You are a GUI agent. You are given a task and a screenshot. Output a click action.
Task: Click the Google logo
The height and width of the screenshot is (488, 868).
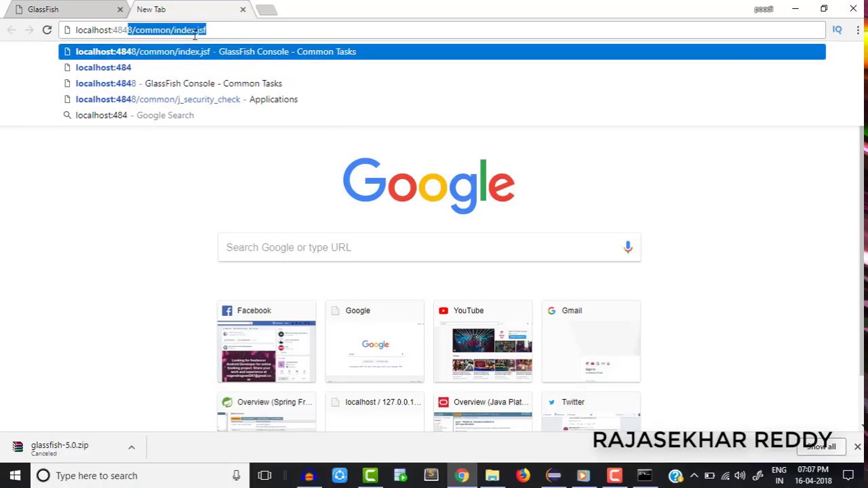coord(429,186)
